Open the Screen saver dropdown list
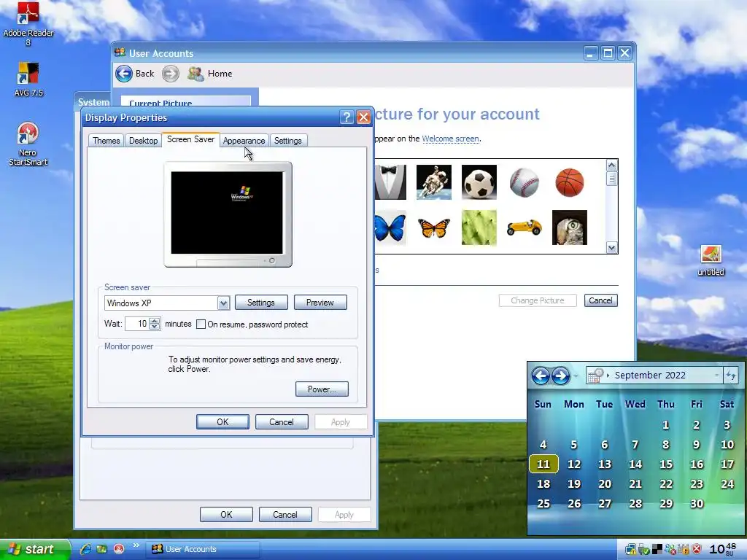 (x=223, y=303)
